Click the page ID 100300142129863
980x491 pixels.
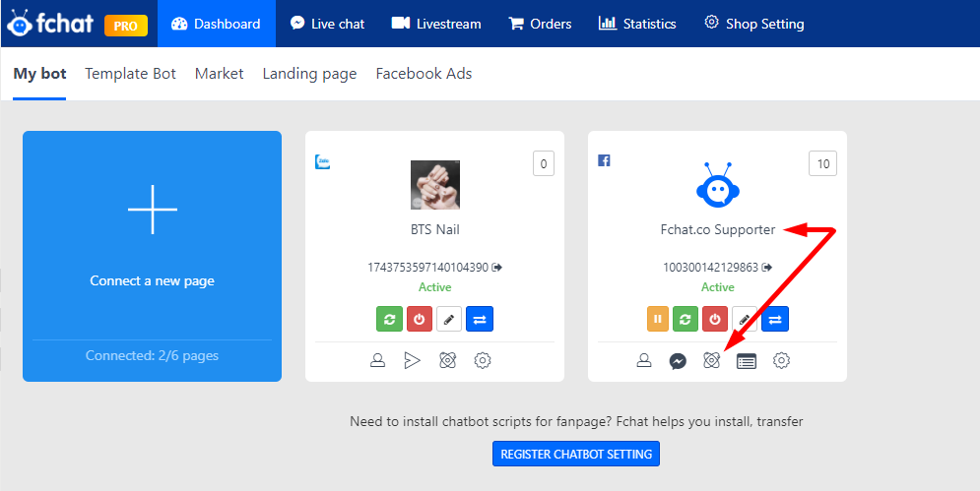click(x=711, y=268)
